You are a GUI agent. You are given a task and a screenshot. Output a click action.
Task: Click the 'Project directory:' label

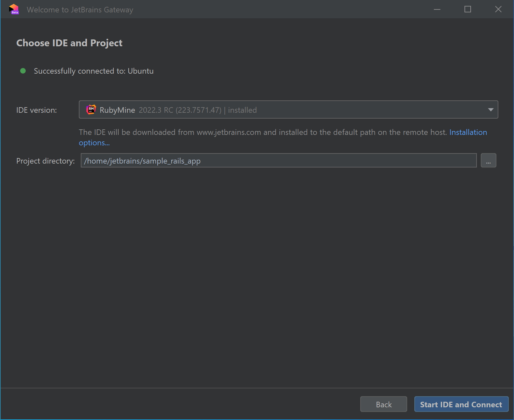tap(45, 161)
